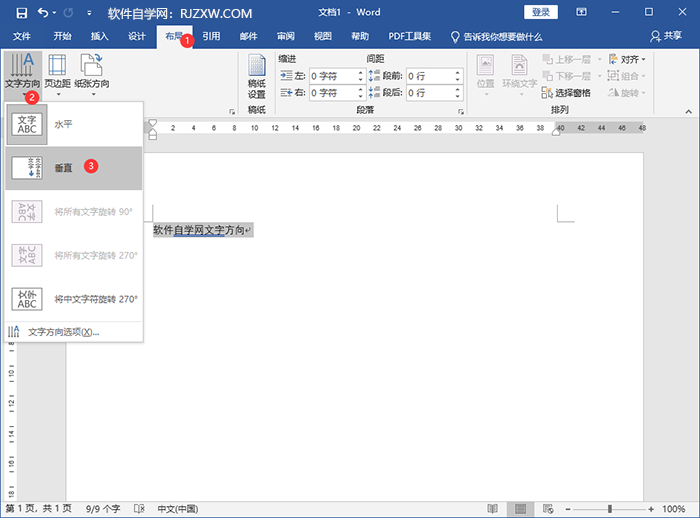Switch to the 审阅 tab

285,36
